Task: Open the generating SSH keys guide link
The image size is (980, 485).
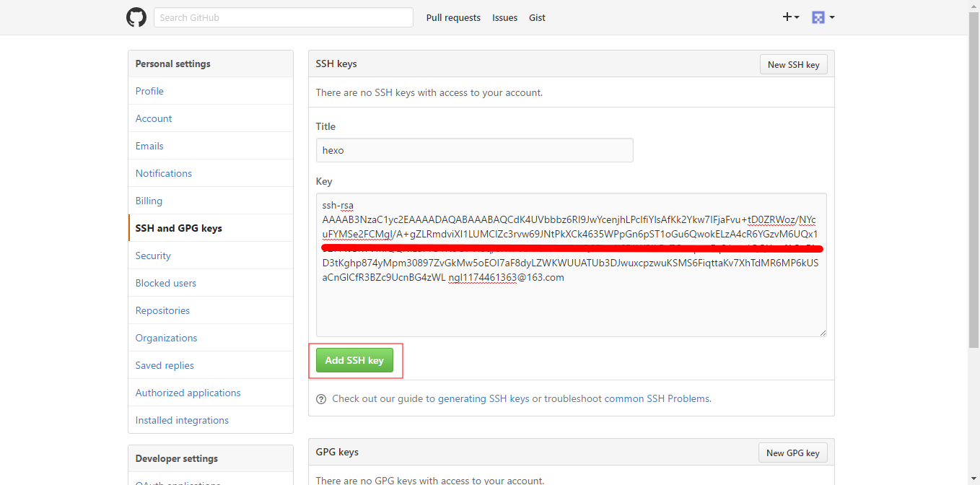Action: coord(484,398)
